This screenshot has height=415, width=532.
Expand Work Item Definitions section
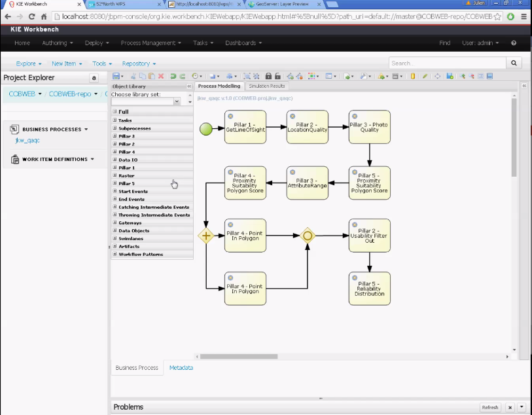pyautogui.click(x=92, y=159)
